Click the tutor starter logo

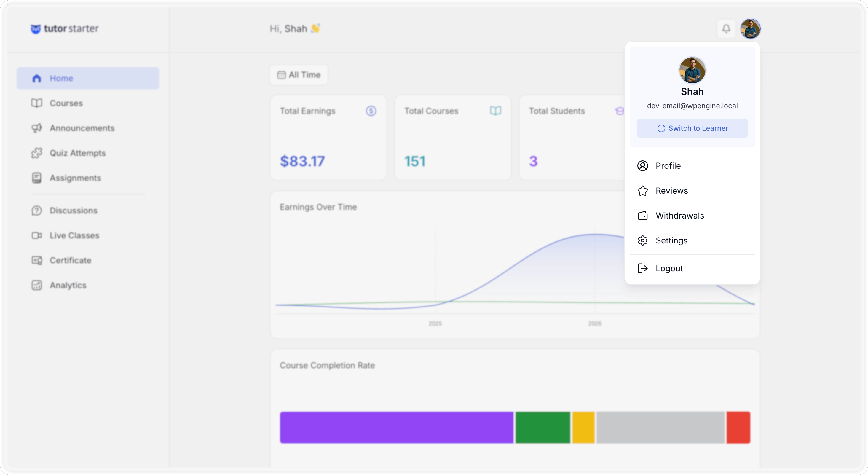click(65, 29)
